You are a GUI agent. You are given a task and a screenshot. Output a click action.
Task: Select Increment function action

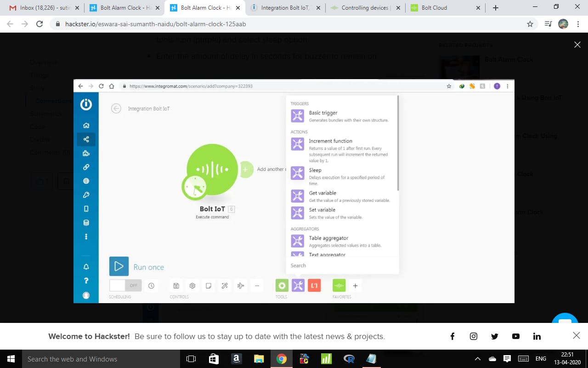tap(342, 150)
